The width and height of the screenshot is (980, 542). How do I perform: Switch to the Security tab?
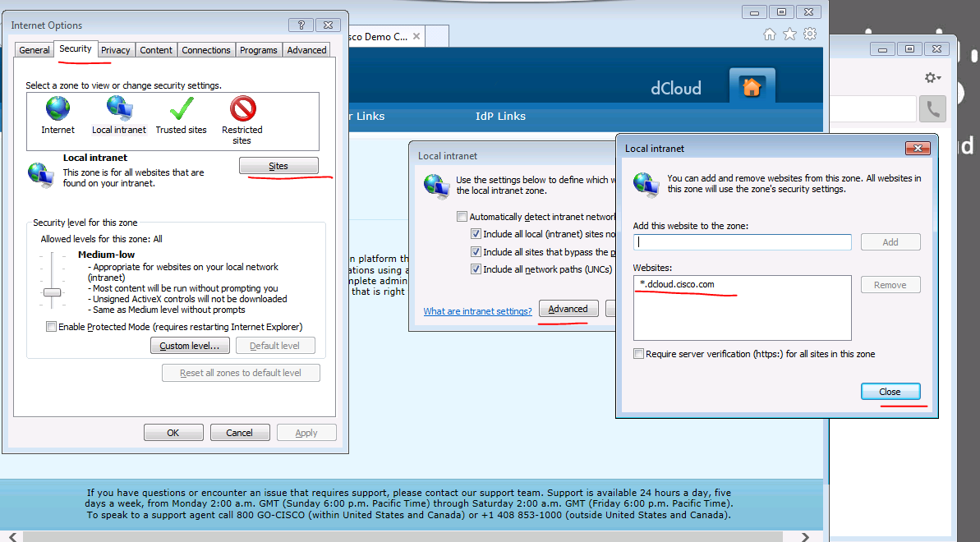[x=75, y=48]
